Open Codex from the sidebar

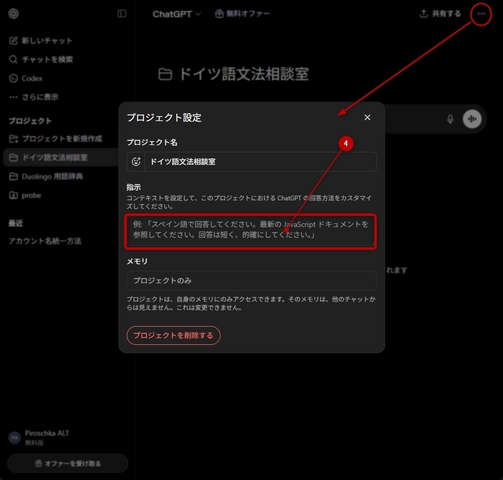[x=26, y=78]
